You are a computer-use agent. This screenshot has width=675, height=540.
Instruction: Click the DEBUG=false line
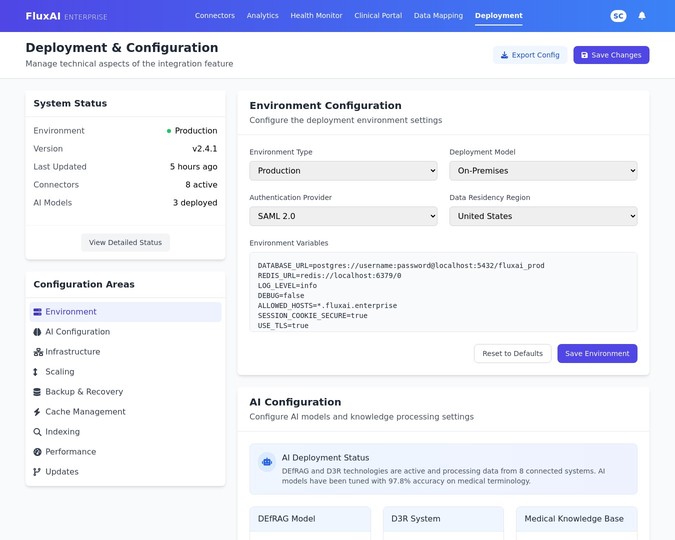pyautogui.click(x=281, y=295)
